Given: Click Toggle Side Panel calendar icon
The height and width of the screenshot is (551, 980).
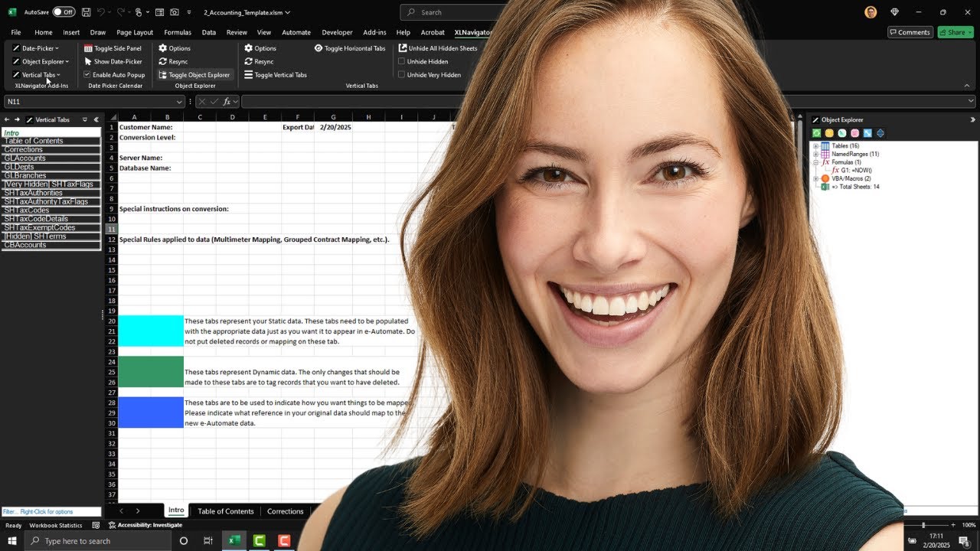Looking at the screenshot, I should point(88,48).
